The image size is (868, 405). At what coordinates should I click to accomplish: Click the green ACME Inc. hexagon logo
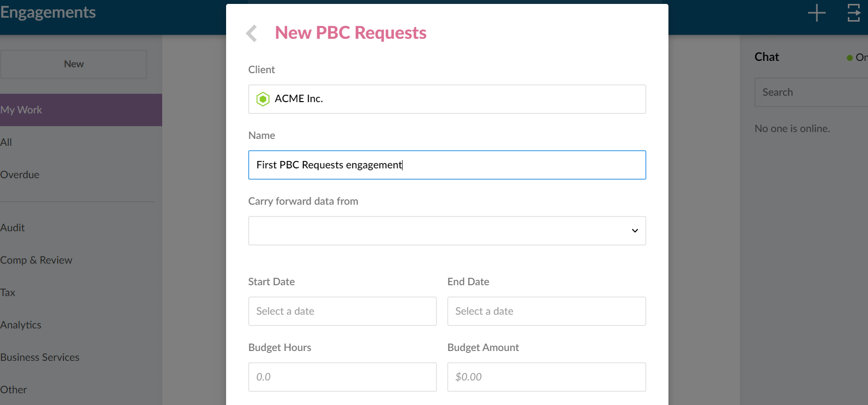point(263,99)
